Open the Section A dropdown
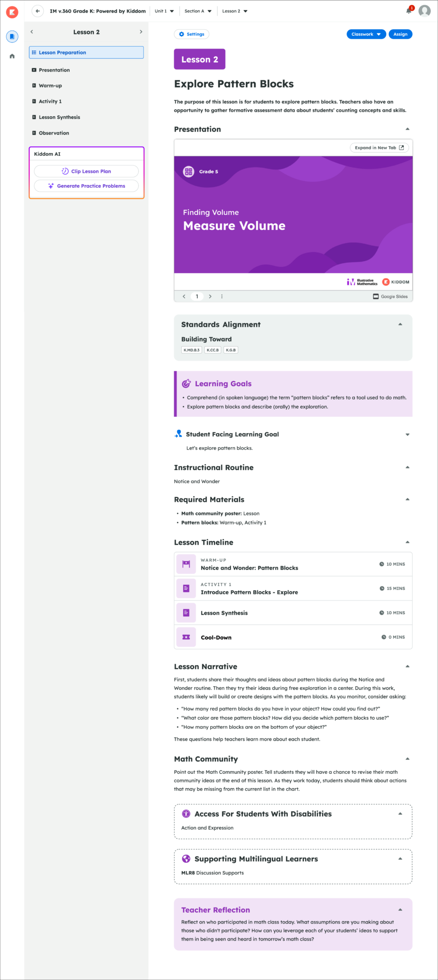Viewport: 438px width, 980px height. point(198,11)
